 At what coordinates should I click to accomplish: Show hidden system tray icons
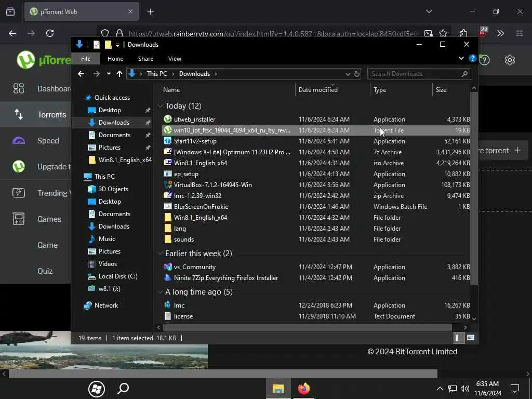point(440,389)
